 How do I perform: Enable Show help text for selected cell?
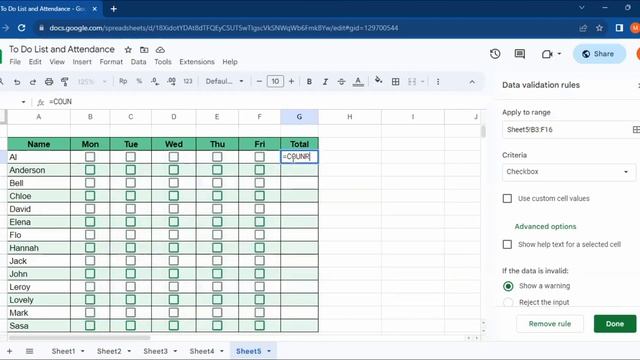point(507,244)
